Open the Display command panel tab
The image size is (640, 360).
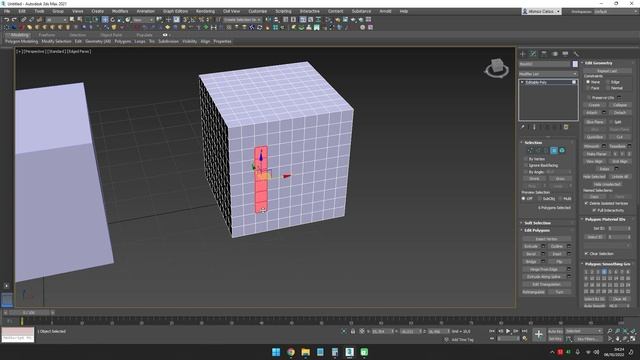click(x=565, y=54)
